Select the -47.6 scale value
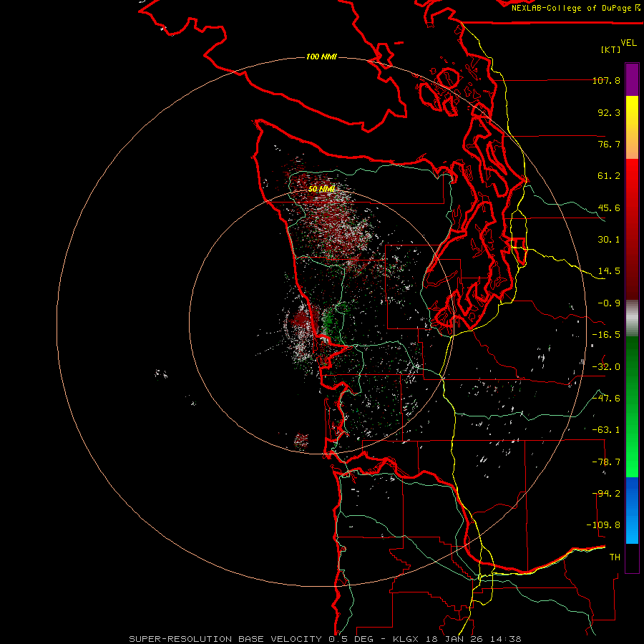The height and width of the screenshot is (644, 644). pos(606,399)
